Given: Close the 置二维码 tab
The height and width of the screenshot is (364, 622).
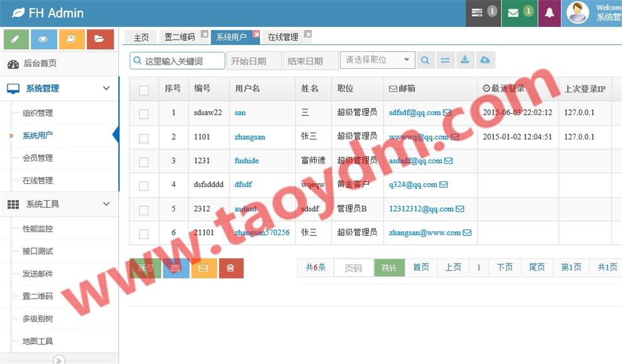Looking at the screenshot, I should point(205,34).
